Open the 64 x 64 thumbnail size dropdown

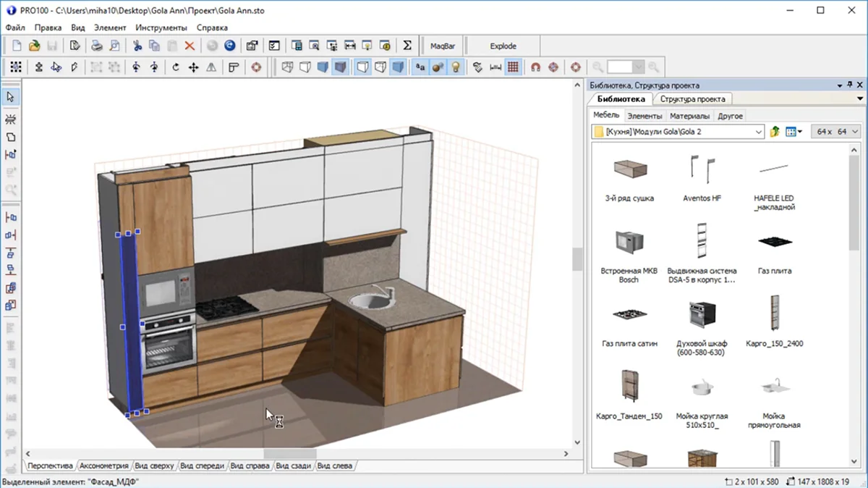(x=855, y=132)
